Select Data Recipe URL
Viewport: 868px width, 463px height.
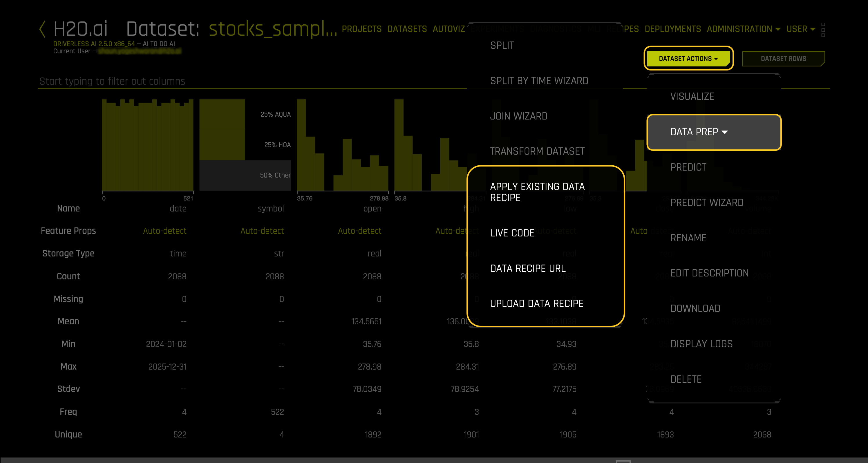(528, 269)
